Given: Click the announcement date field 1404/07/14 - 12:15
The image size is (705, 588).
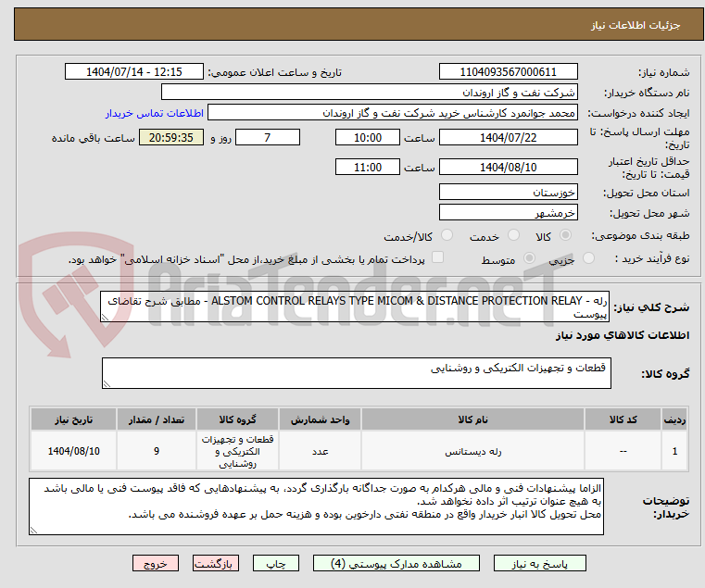Looking at the screenshot, I should (134, 72).
